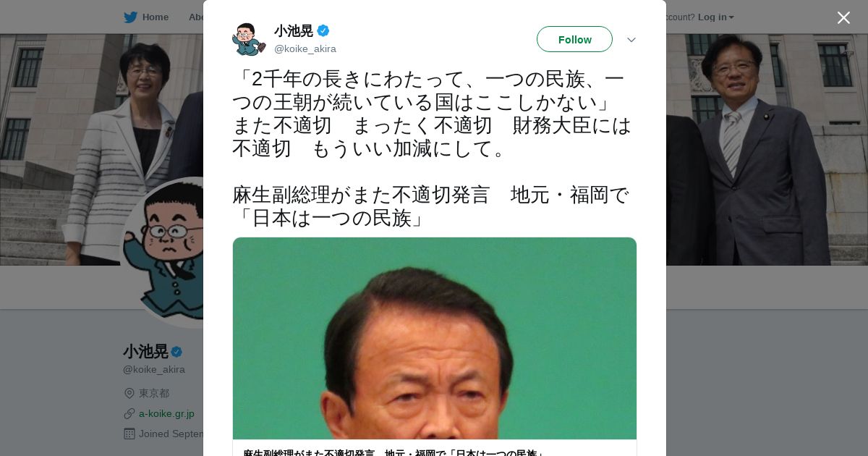Follow the 小池晃 account
This screenshot has width=868, height=456.
pyautogui.click(x=574, y=39)
